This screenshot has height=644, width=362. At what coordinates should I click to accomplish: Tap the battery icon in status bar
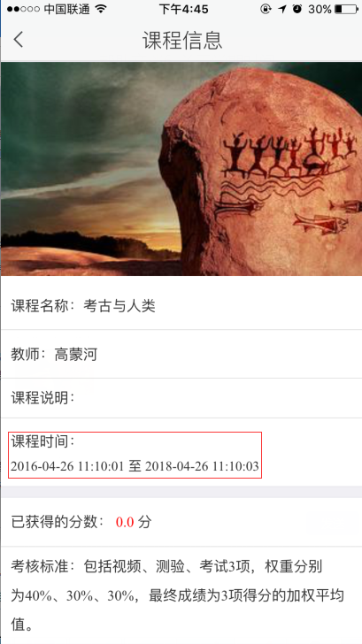click(347, 9)
